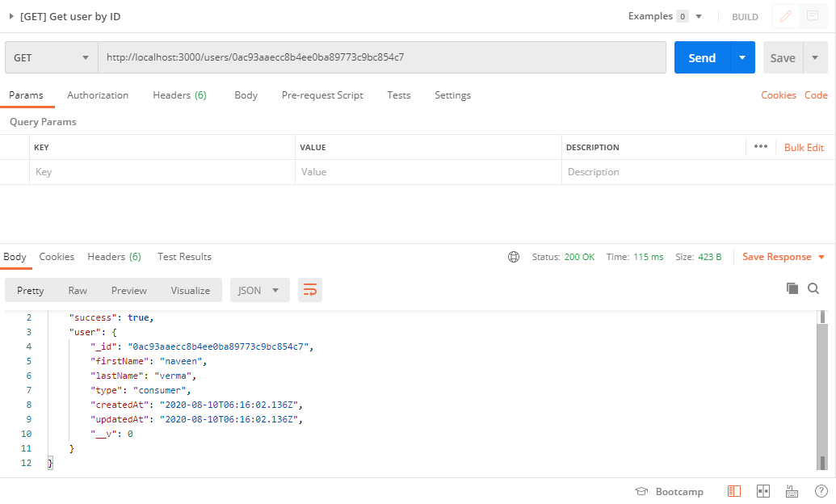Open the response Headers (6) tab

pos(114,257)
